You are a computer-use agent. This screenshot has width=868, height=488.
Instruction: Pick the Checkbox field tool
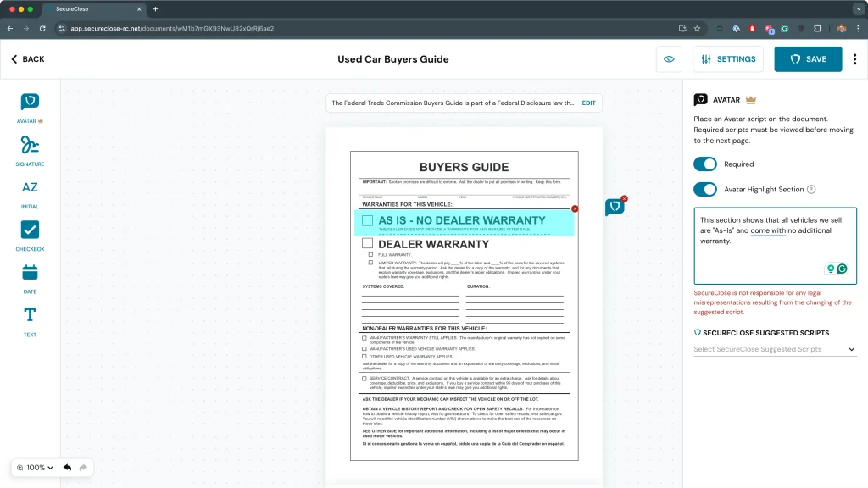[30, 230]
